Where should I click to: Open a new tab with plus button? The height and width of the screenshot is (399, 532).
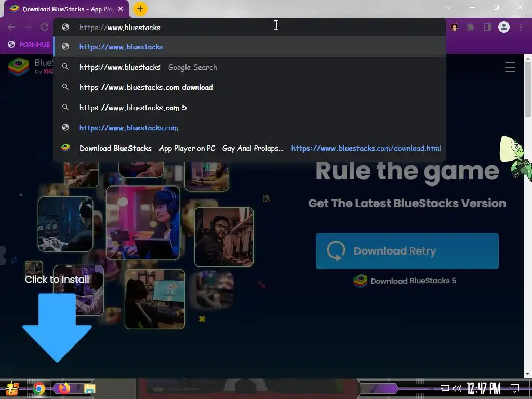[140, 9]
